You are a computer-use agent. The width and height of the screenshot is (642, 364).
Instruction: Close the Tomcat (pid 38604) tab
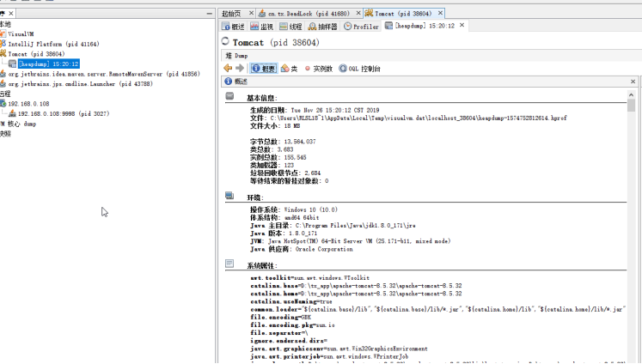tap(440, 14)
